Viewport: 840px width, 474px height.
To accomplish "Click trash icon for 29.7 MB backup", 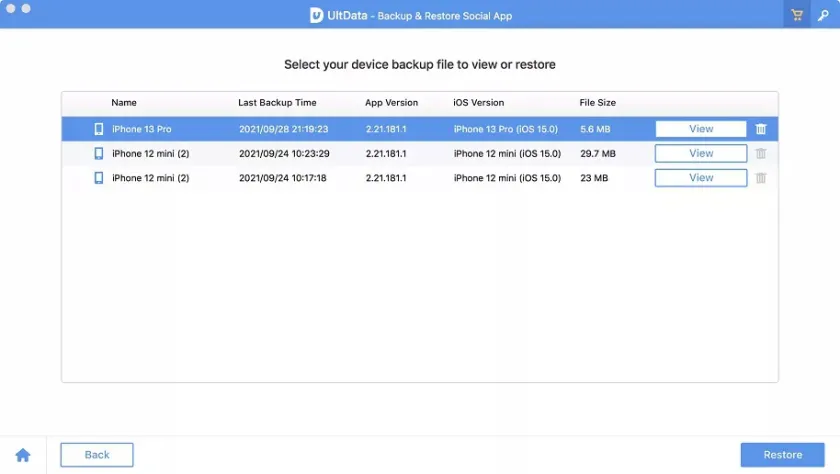I will click(x=761, y=153).
